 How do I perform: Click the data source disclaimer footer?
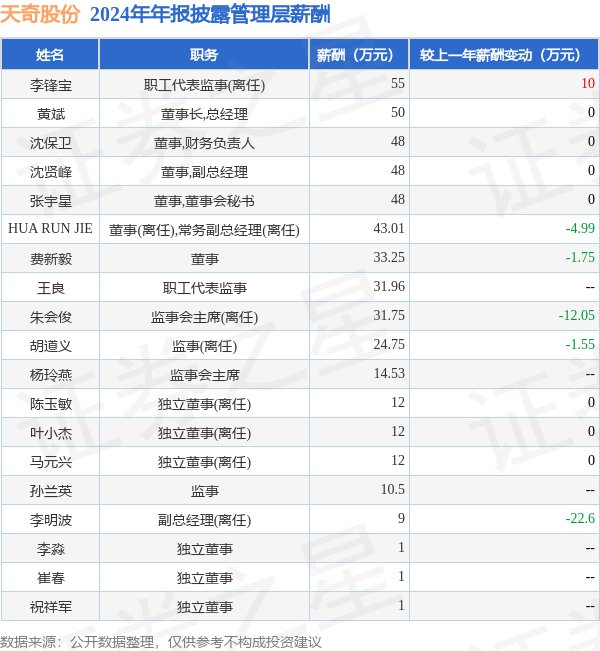point(161,642)
